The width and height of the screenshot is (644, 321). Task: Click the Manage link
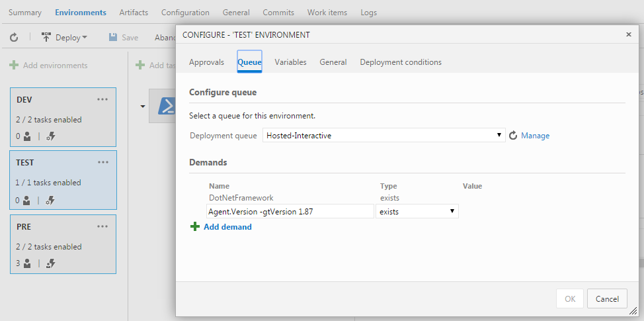535,136
